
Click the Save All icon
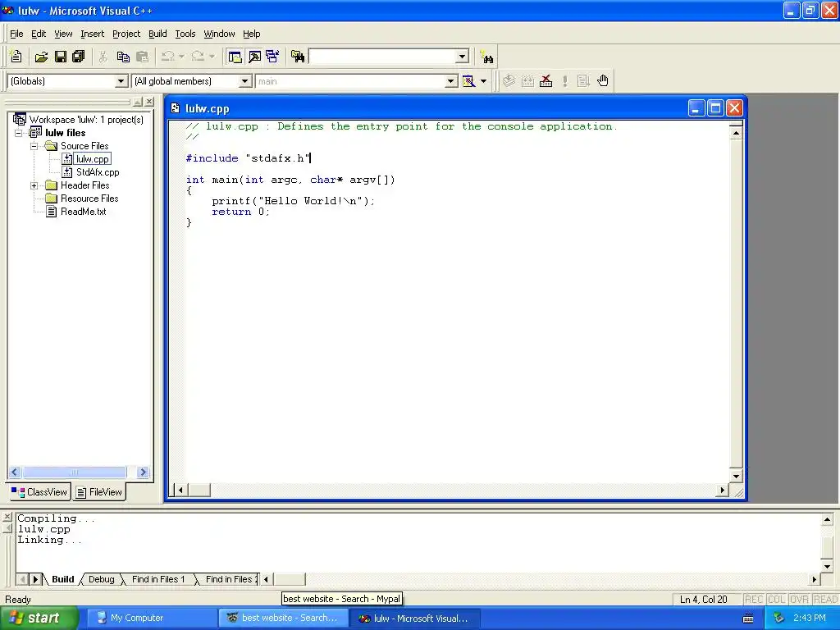tap(79, 57)
